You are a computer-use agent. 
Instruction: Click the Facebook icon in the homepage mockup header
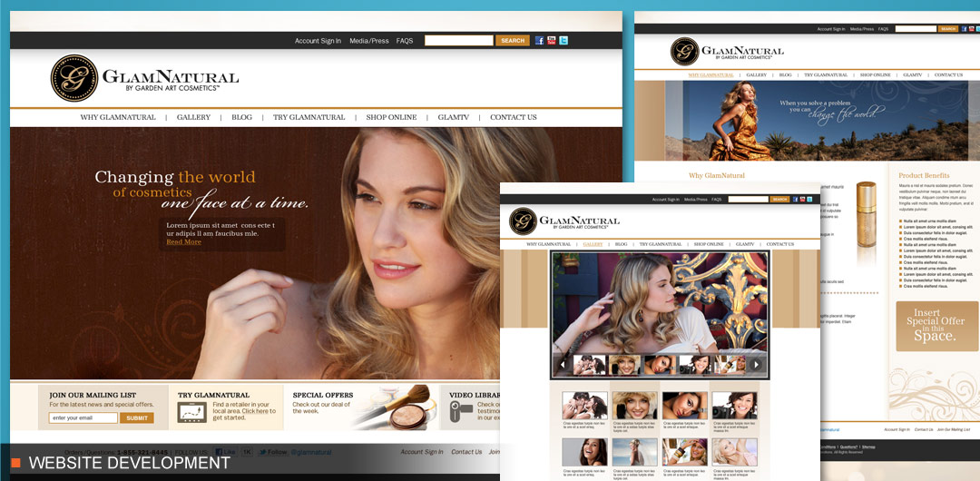coord(539,41)
